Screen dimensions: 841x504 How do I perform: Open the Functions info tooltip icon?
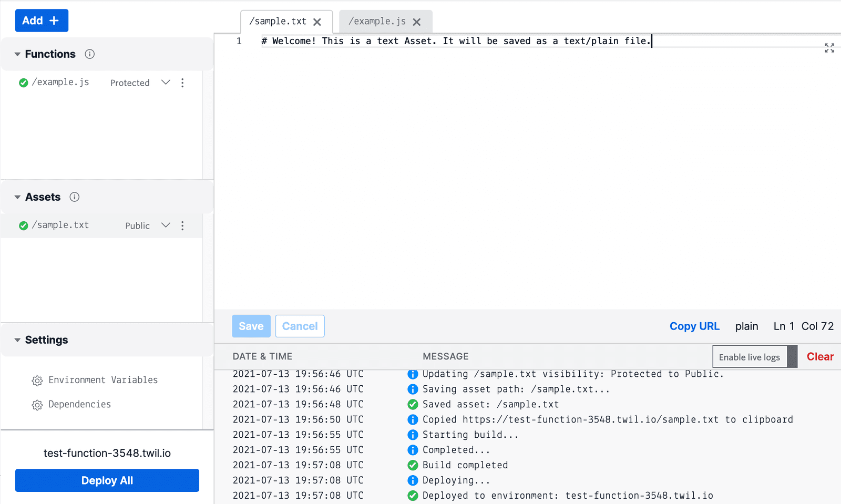tap(90, 54)
